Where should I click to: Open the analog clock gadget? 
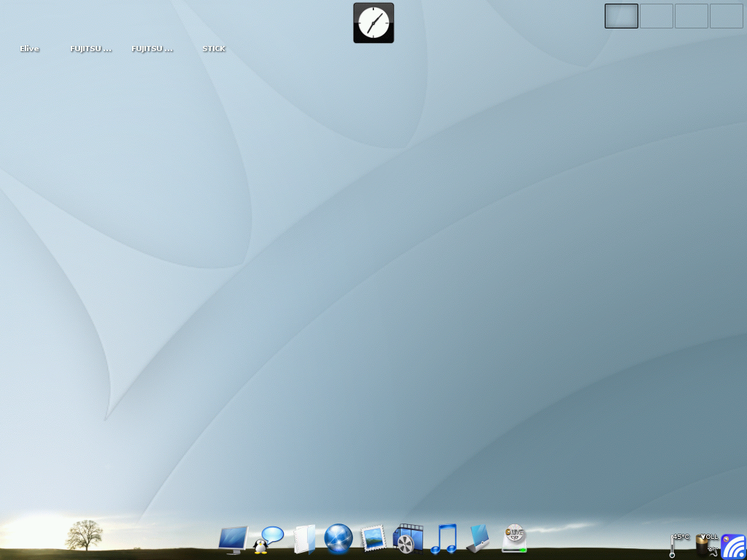[373, 23]
